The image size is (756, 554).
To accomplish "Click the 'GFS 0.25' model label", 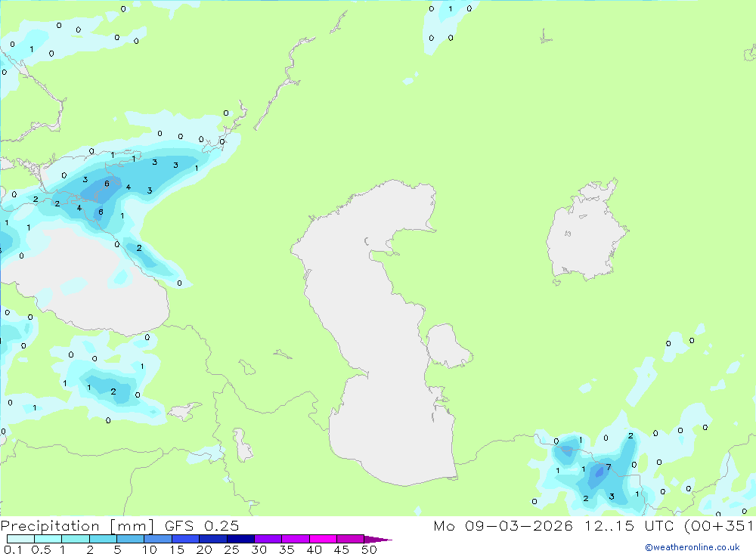I will [202, 526].
